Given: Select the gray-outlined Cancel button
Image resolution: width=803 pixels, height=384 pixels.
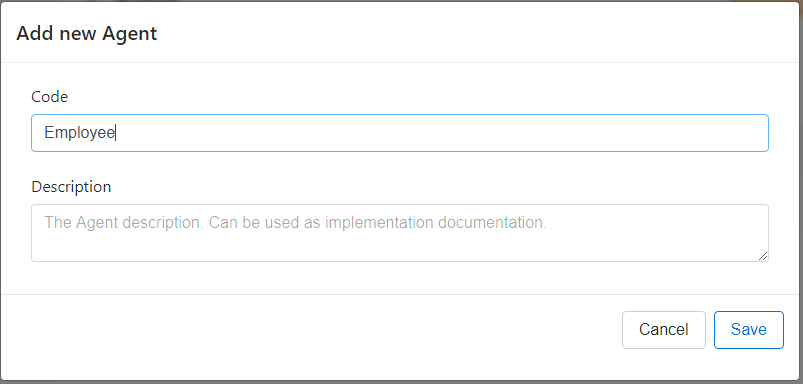Looking at the screenshot, I should click(664, 330).
